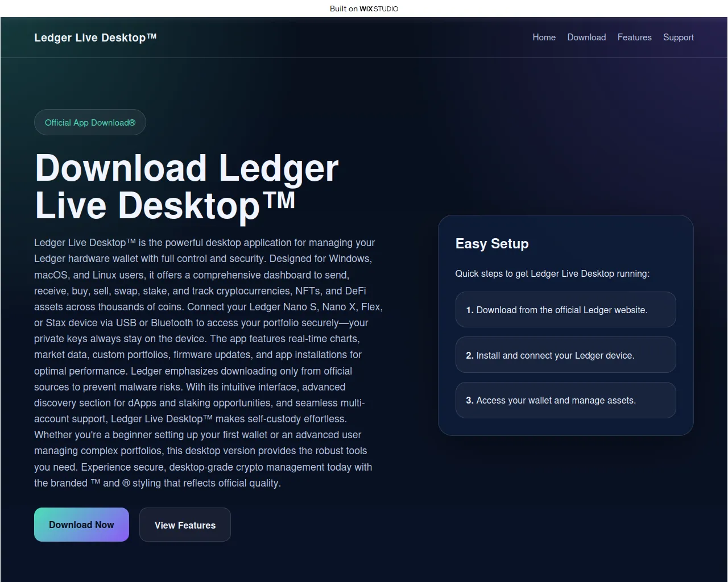Click the Ledger Live Desktop™ site logo
Image resolution: width=728 pixels, height=582 pixels.
[96, 38]
